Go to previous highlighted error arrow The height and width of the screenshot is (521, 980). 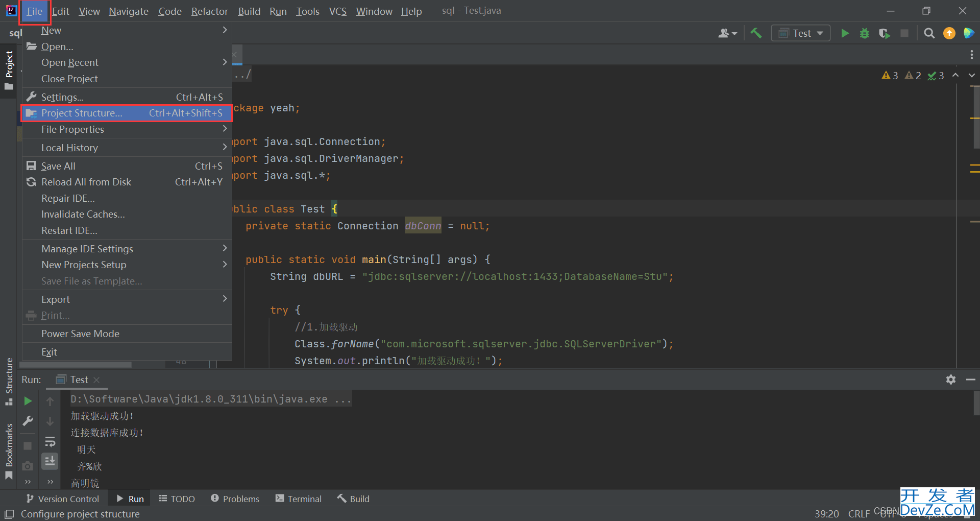tap(955, 75)
